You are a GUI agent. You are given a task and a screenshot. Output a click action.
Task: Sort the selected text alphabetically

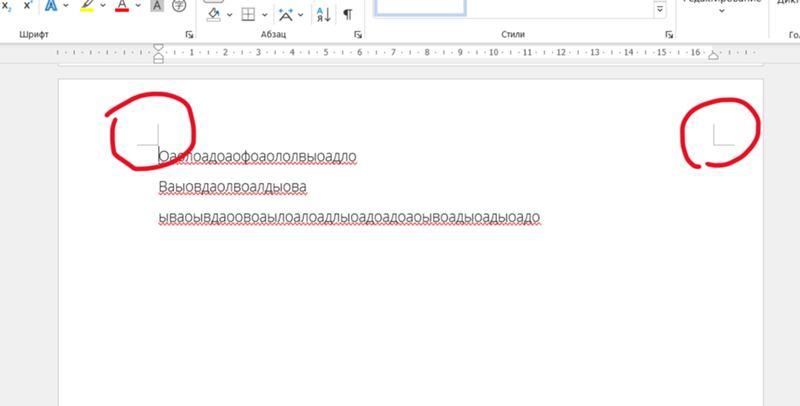pos(323,14)
